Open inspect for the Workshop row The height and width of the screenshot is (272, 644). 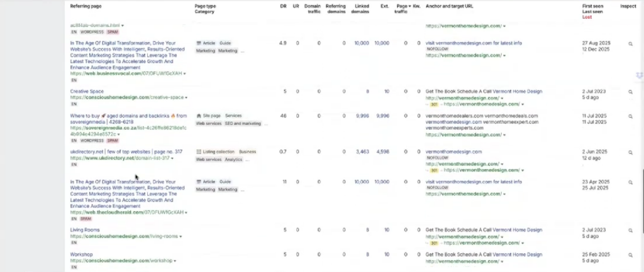tap(631, 254)
